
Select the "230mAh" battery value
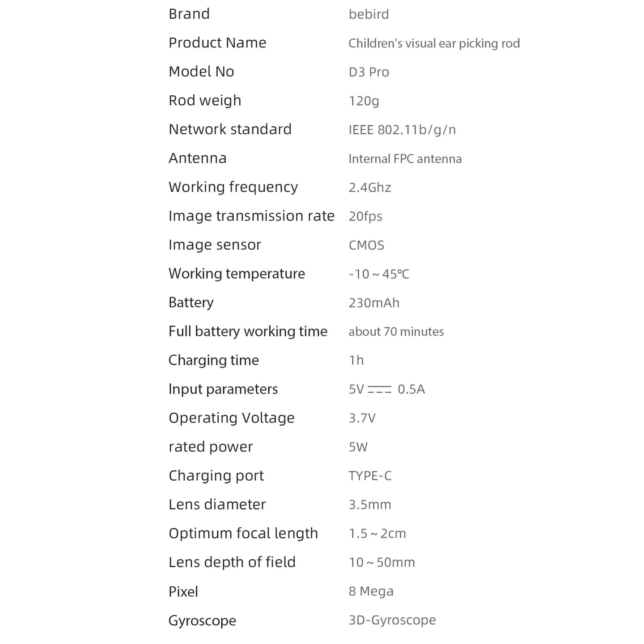[374, 303]
